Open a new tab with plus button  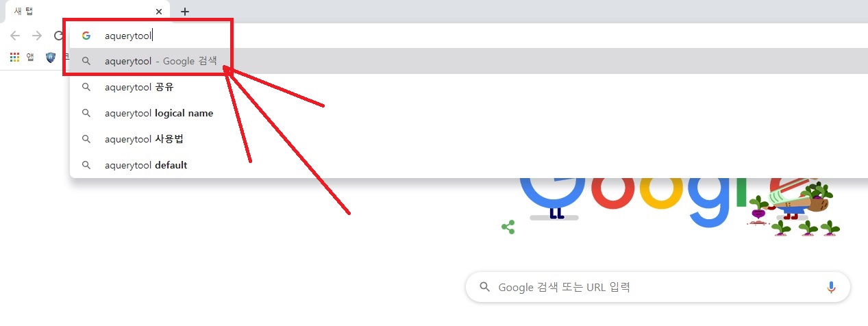point(185,12)
